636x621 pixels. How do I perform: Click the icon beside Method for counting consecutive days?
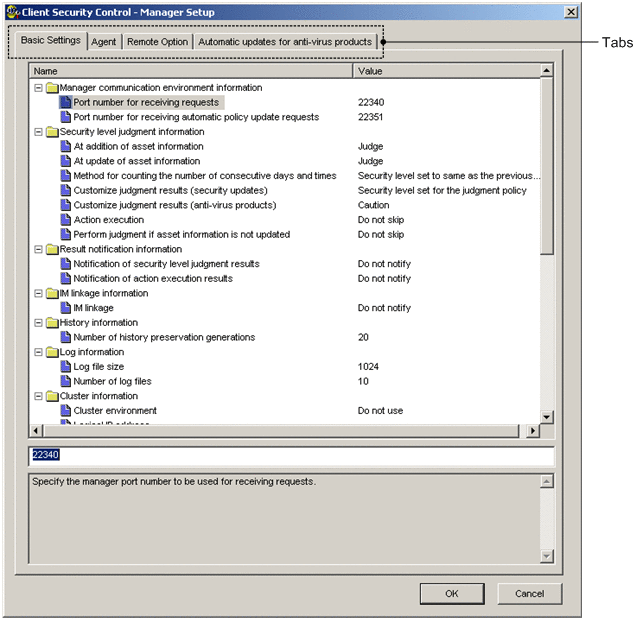tap(65, 176)
